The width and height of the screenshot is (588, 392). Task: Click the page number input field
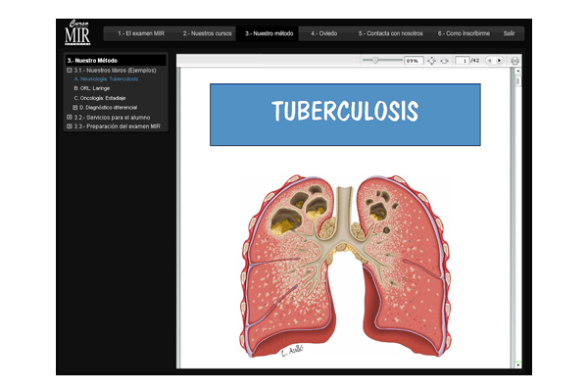(x=463, y=61)
